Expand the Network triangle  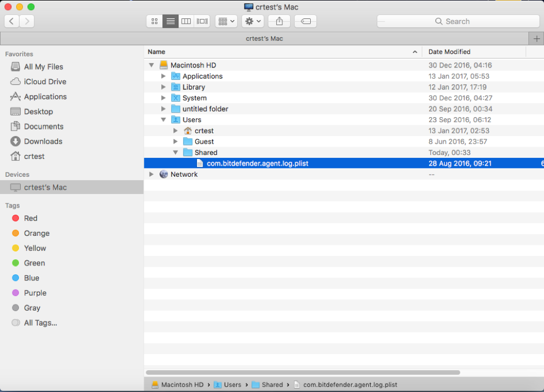pos(152,175)
